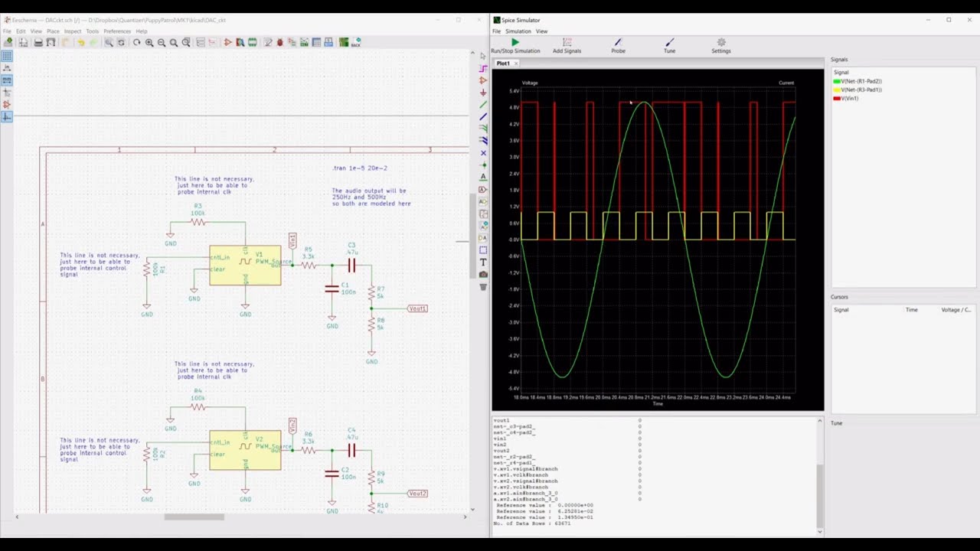Screen dimensions: 980x551
Task: Open Spice Simulator File menu
Action: [x=496, y=31]
